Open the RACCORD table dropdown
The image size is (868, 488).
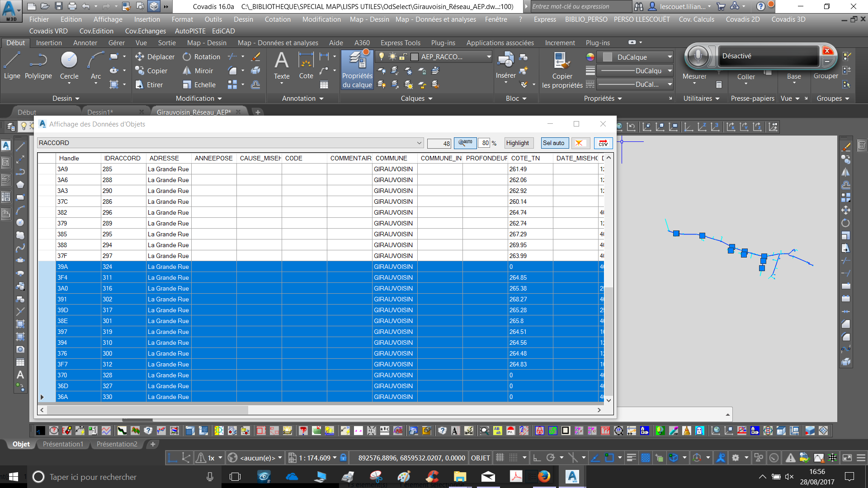(x=419, y=143)
